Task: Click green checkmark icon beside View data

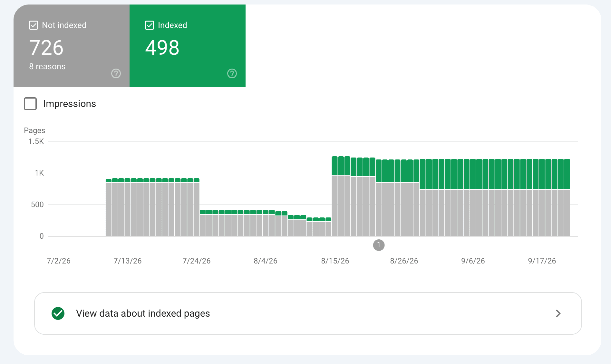Action: click(x=58, y=313)
